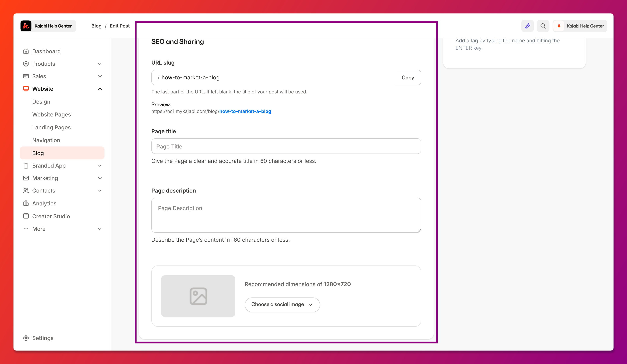
Task: Click the Sales card icon
Action: 26,76
